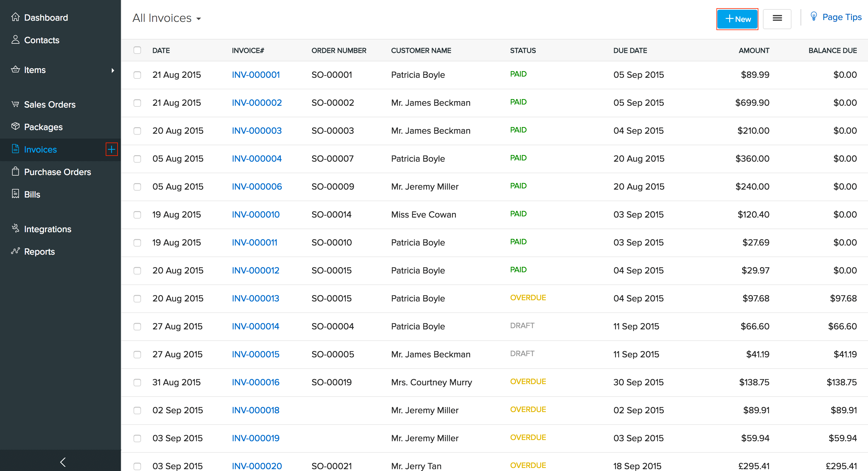Check the checkbox for invoice INV-000001

coord(137,75)
